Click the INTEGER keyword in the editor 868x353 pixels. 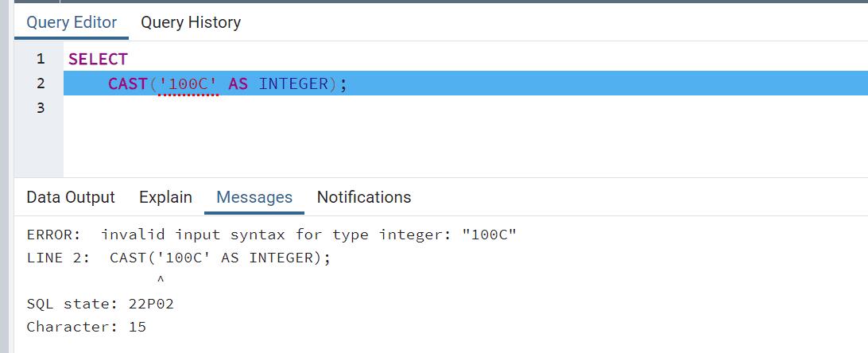click(293, 83)
